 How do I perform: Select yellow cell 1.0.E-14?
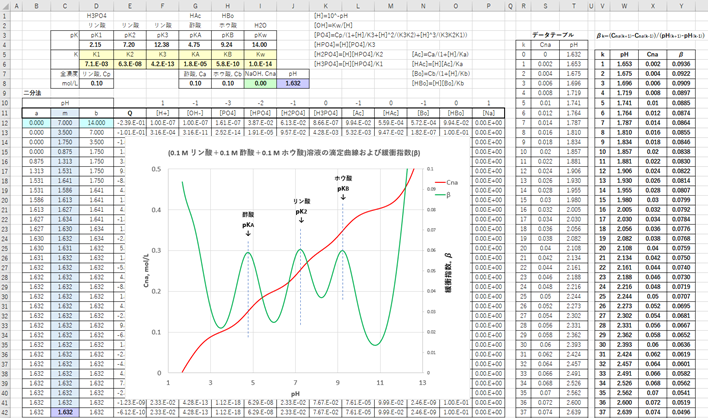260,64
